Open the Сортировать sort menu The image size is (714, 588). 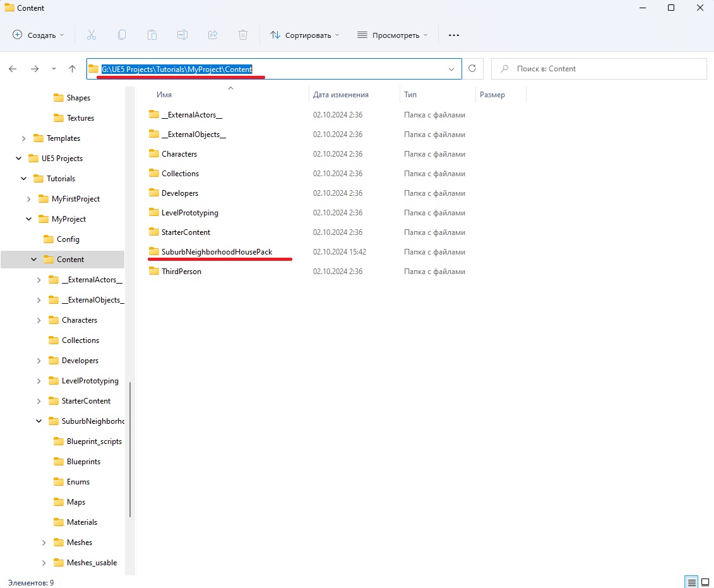(305, 35)
